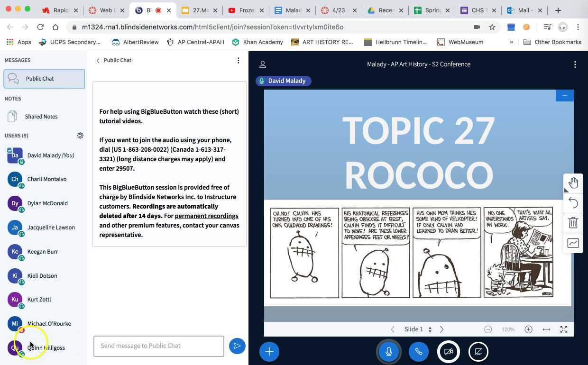Viewport: 588px width, 365px height.
Task: Open the actions menu with the plus button
Action: (269, 351)
